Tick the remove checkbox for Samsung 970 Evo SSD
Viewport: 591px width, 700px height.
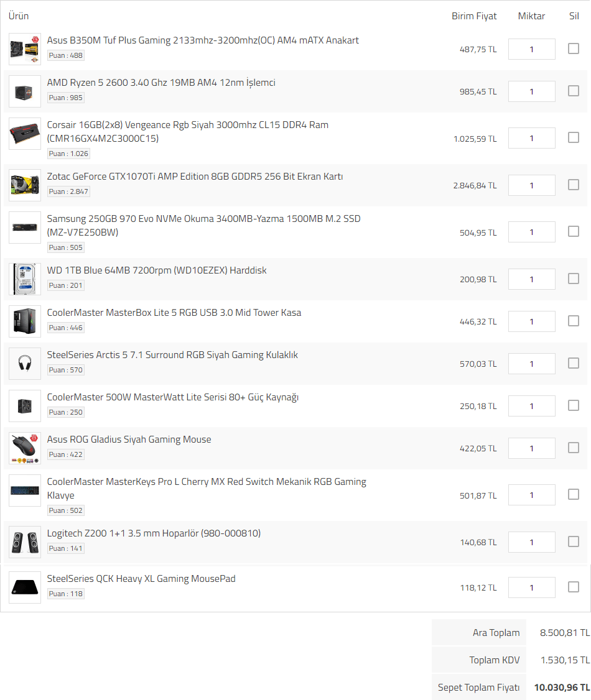574,231
